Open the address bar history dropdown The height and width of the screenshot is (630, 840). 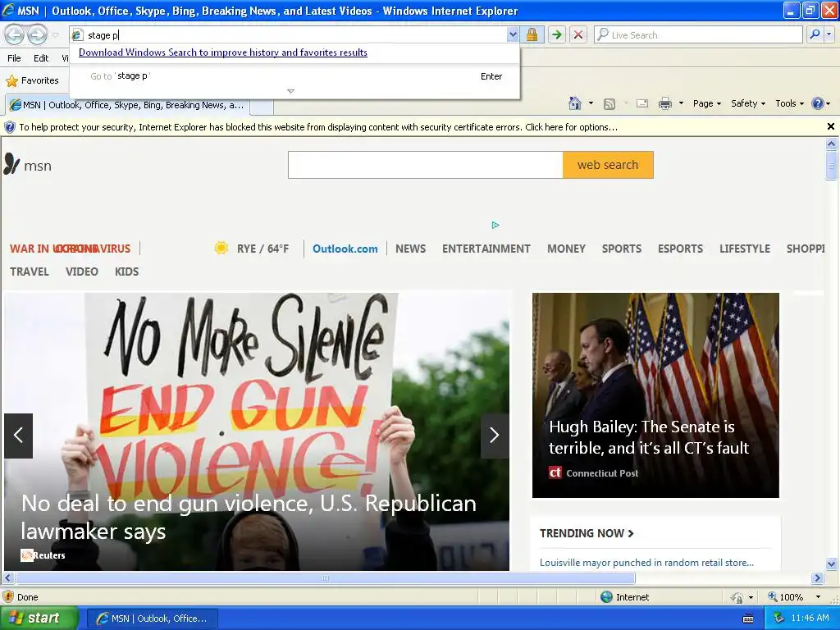[513, 34]
